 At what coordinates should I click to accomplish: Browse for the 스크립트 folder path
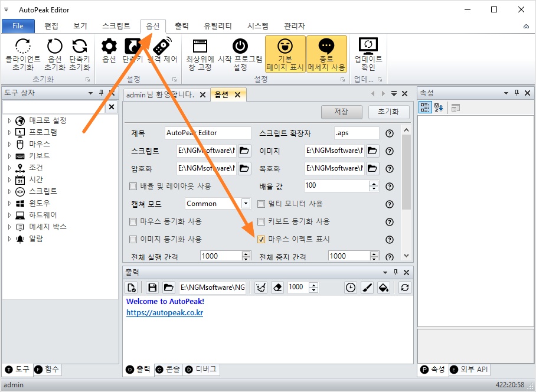(244, 151)
